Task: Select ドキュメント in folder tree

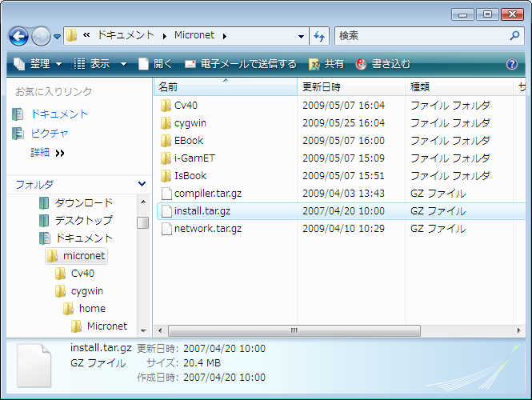Action: coord(84,238)
